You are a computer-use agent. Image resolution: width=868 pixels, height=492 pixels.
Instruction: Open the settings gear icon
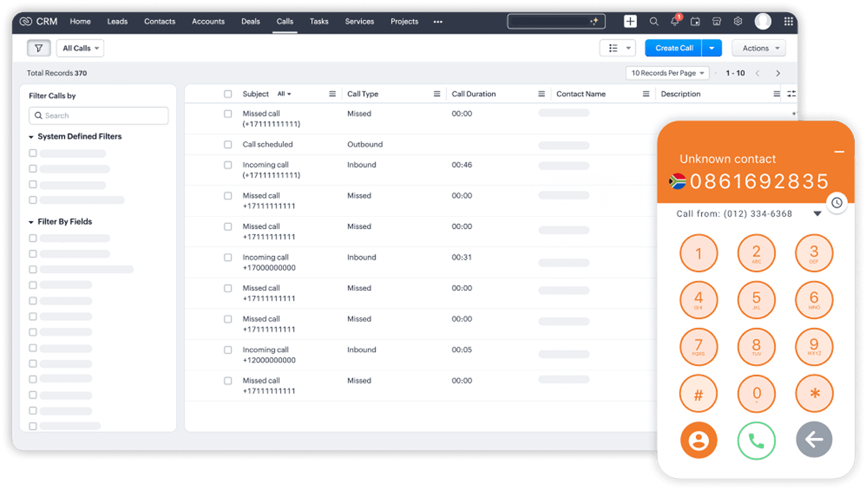pyautogui.click(x=738, y=21)
